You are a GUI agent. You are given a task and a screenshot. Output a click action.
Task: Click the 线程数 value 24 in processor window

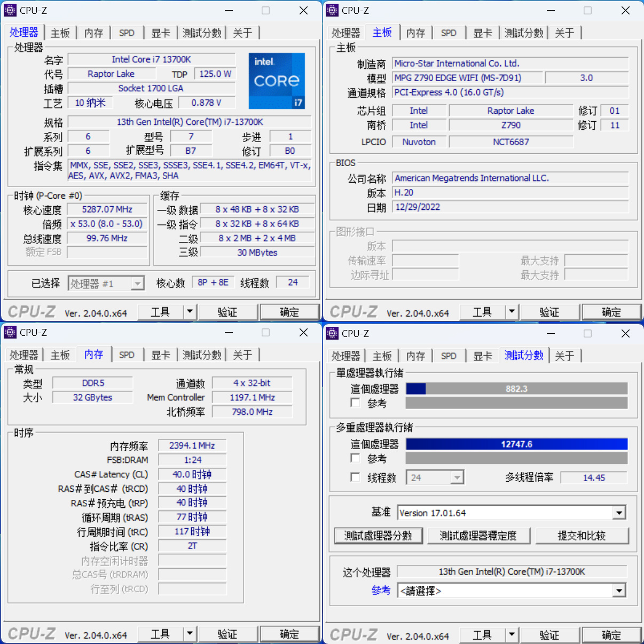[x=293, y=282]
